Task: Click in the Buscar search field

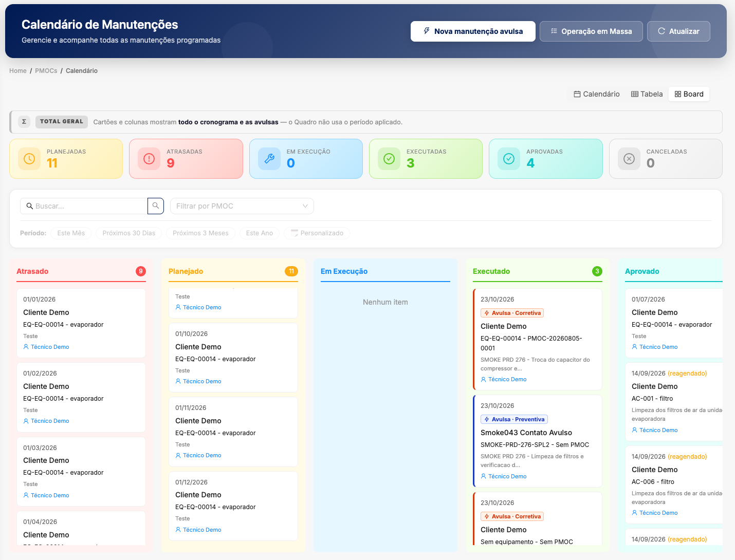Action: pos(84,206)
